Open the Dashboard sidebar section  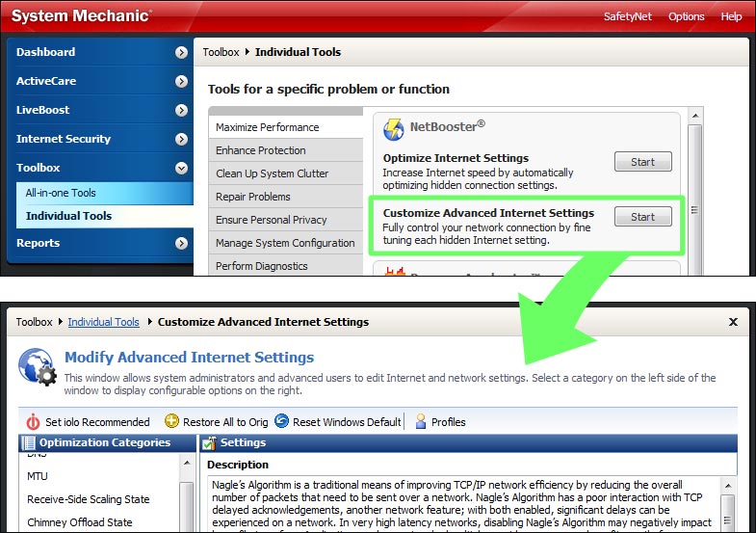coord(100,52)
